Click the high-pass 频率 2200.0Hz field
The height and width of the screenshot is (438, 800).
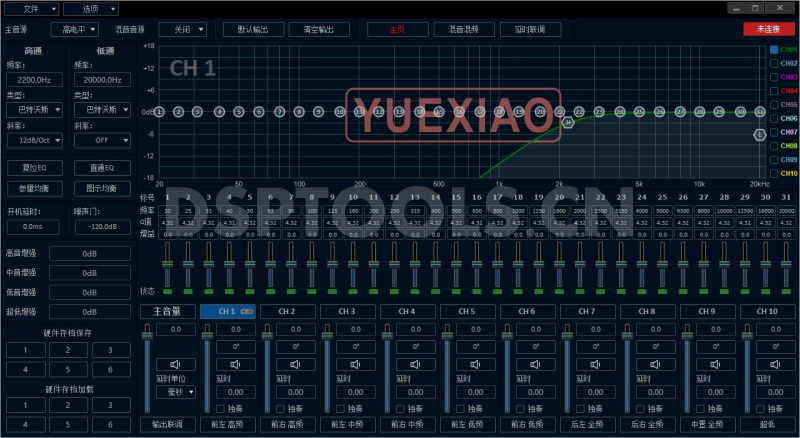(34, 79)
